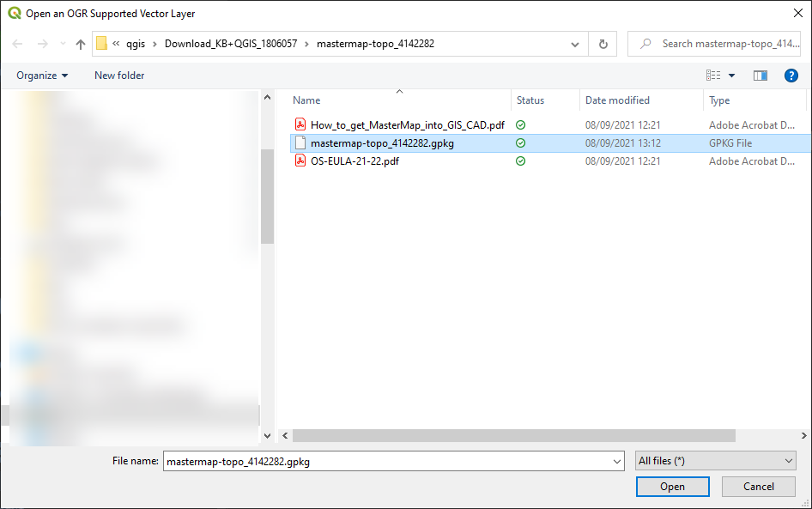Go back to the previous folder
Viewport: 812px width, 509px height.
[17, 44]
